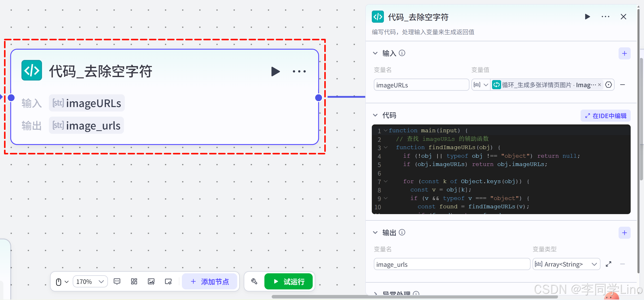Open the comment tool in bottom toolbar
The width and height of the screenshot is (644, 300).
[x=117, y=281]
